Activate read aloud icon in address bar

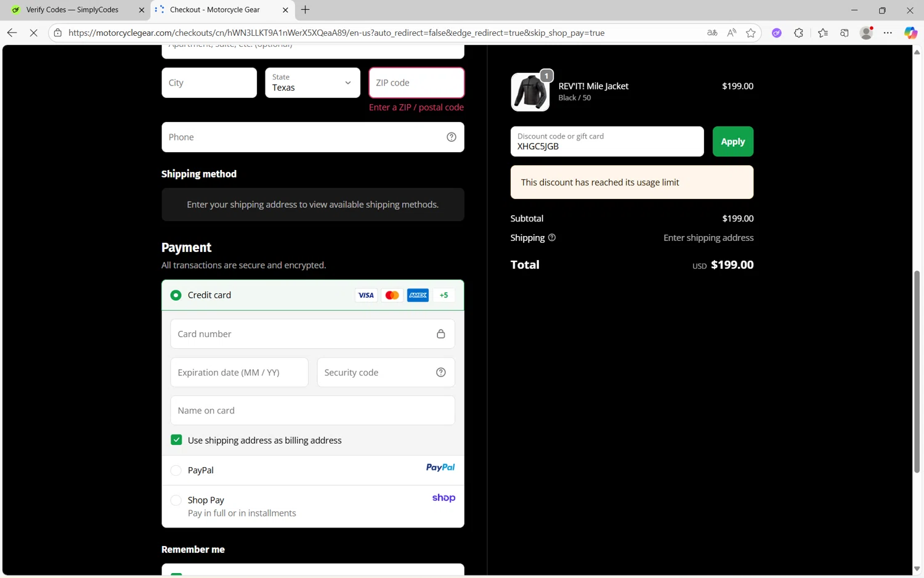(x=731, y=33)
